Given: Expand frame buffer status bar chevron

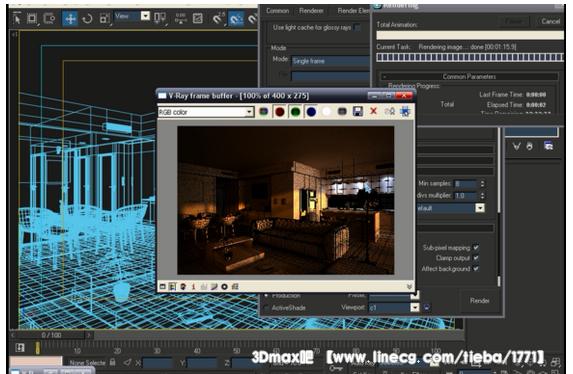Looking at the screenshot, I should pos(409,287).
